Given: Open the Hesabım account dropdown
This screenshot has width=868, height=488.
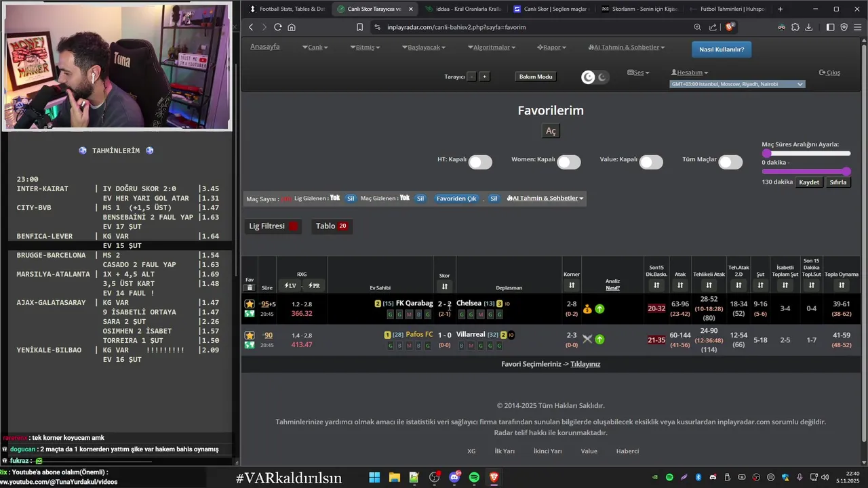Looking at the screenshot, I should click(690, 73).
